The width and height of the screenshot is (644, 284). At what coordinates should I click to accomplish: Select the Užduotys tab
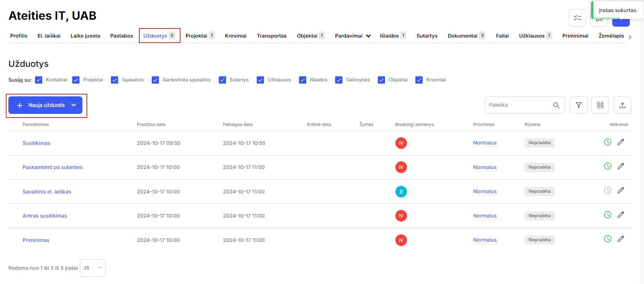click(x=159, y=36)
